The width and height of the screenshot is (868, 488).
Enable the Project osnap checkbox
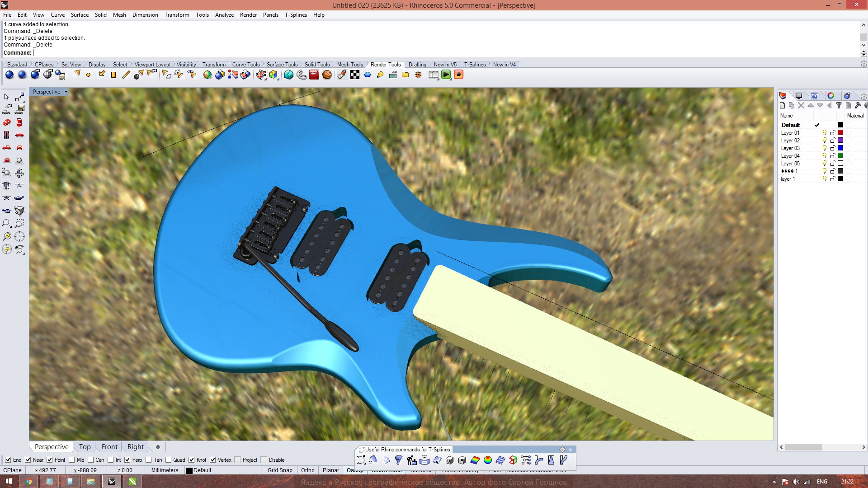coord(238,460)
